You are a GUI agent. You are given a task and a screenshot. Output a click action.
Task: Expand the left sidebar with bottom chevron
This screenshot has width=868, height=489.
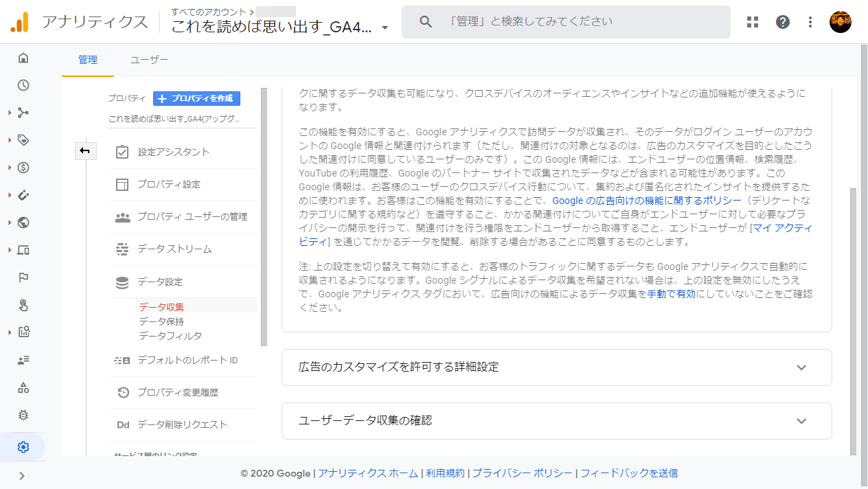coord(22,475)
